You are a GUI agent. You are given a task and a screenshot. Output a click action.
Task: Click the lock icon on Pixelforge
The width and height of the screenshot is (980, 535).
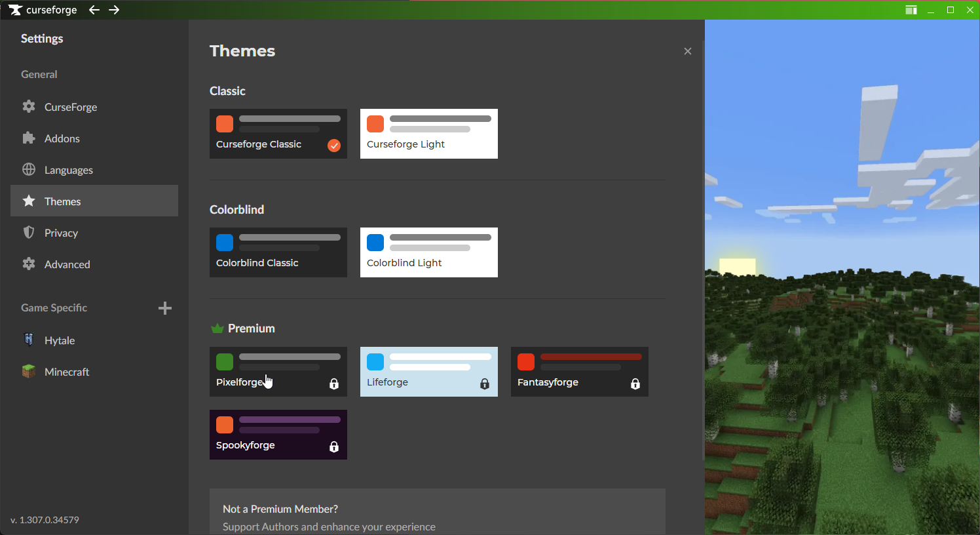pyautogui.click(x=334, y=384)
